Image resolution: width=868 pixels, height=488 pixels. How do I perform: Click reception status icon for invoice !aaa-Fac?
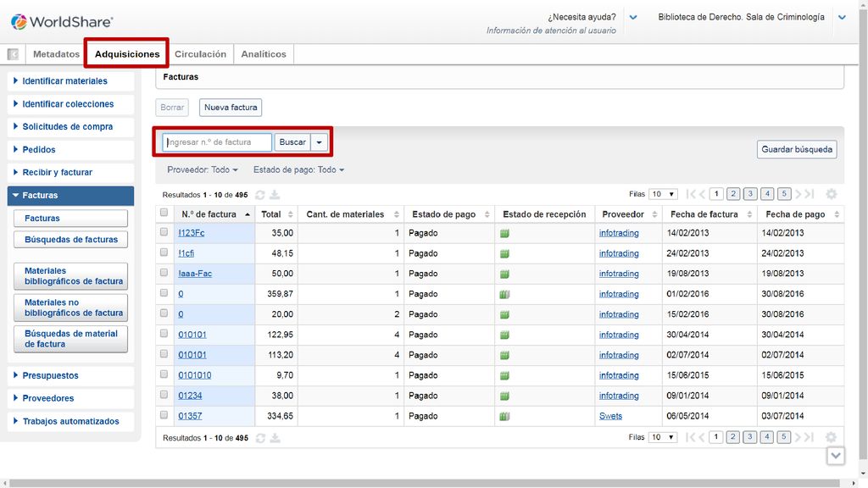point(504,274)
